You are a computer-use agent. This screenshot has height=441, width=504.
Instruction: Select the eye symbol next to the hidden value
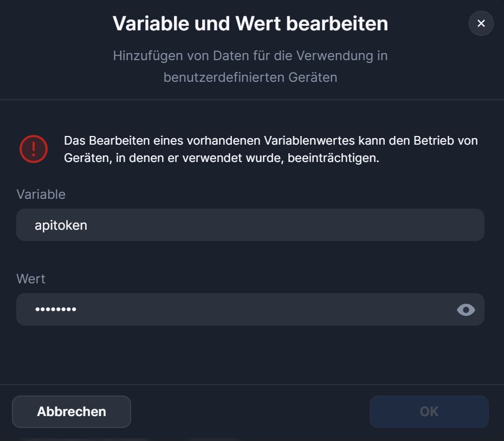(x=466, y=309)
